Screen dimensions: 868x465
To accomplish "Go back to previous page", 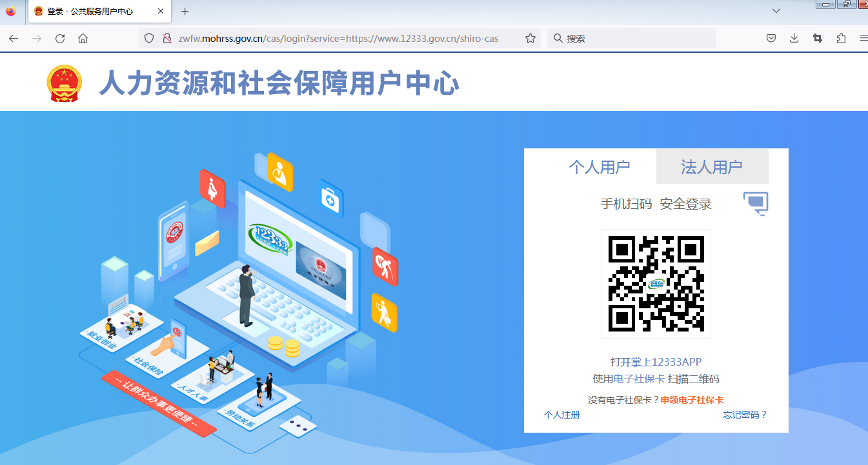I will click(x=14, y=39).
